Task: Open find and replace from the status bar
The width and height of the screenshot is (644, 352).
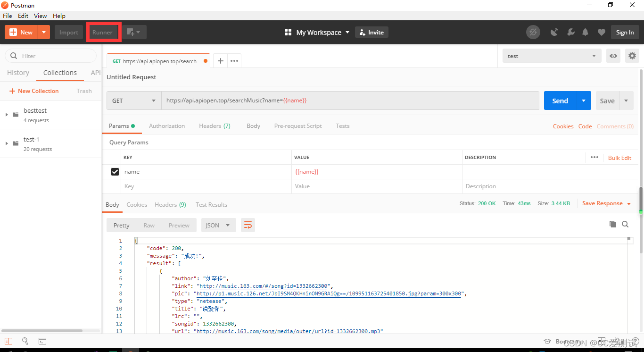Action: pos(25,341)
